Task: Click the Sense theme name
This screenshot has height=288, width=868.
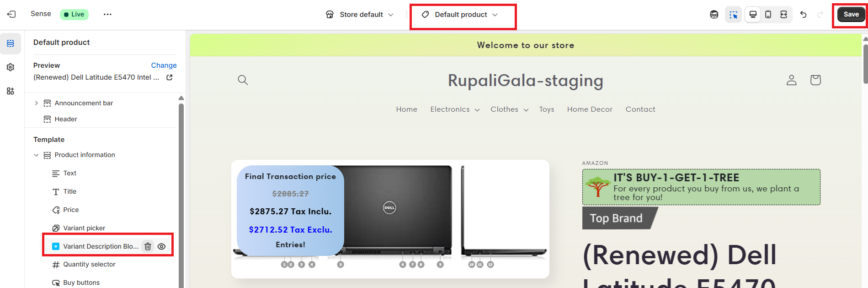Action: (41, 14)
